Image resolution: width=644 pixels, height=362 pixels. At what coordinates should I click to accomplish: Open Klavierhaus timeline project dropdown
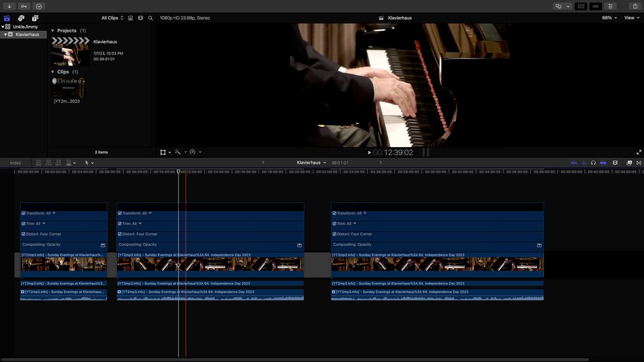(311, 163)
